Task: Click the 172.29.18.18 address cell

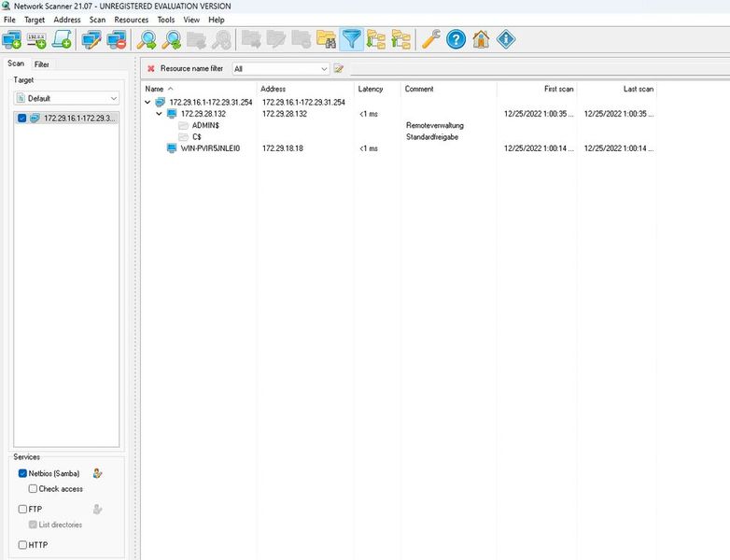Action: [283, 148]
